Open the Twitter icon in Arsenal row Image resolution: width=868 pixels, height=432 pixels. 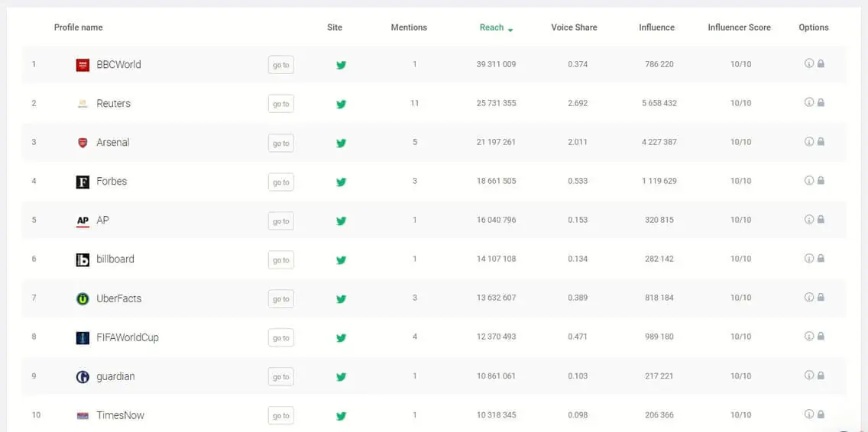341,143
